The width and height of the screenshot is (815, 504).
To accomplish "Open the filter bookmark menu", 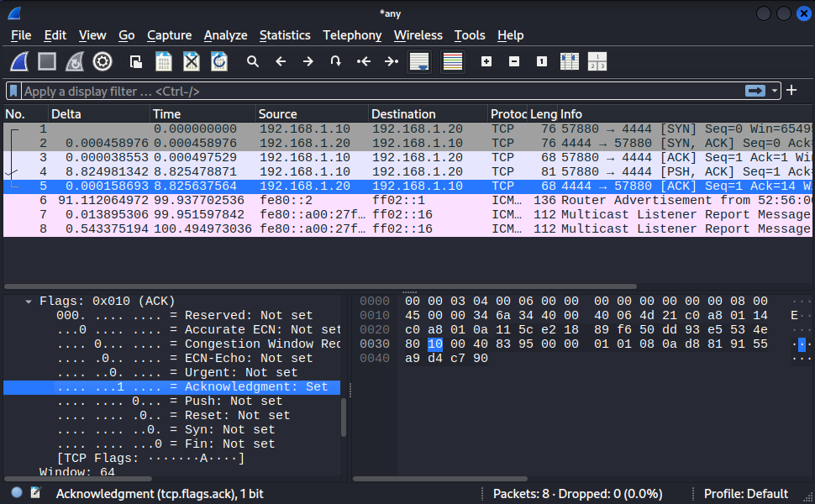I will point(13,91).
